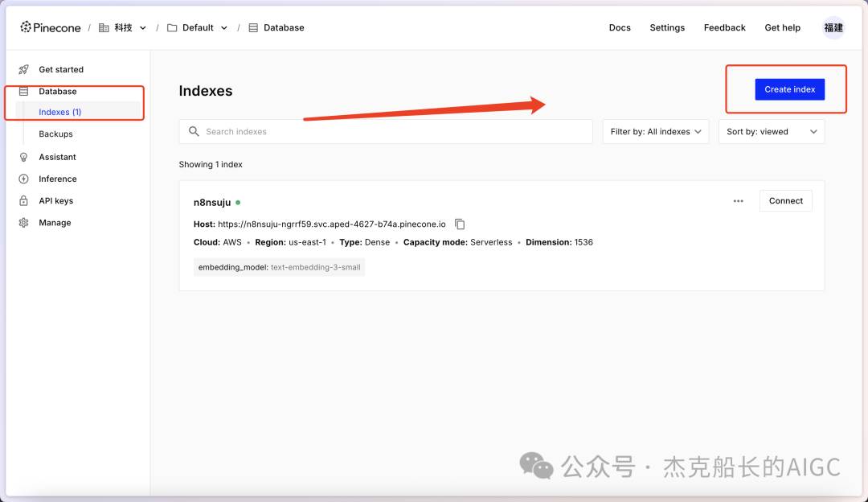Click the Region: us-east-1 value
This screenshot has width=868, height=502.
click(x=291, y=242)
